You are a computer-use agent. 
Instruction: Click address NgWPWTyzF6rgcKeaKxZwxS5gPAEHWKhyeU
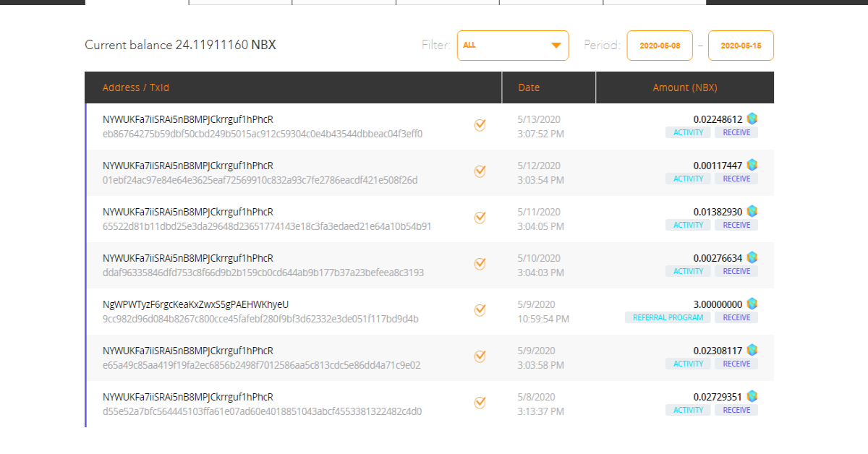click(x=195, y=304)
